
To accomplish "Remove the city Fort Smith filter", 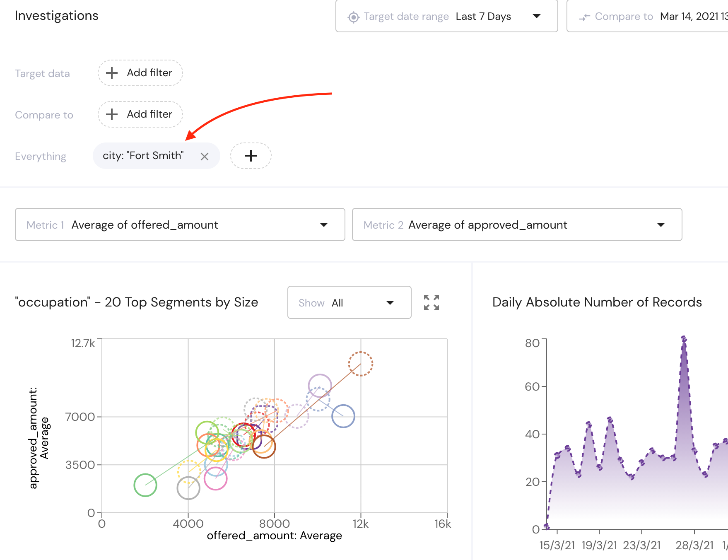I will 205,157.
